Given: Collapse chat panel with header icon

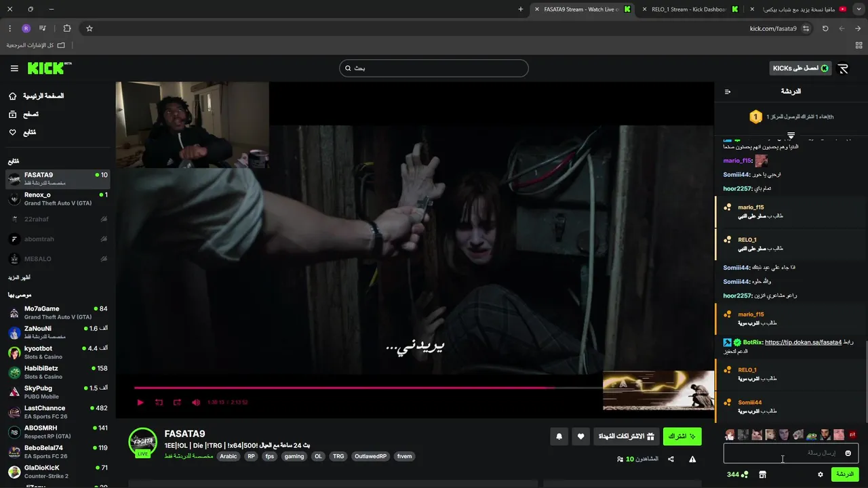Looking at the screenshot, I should (728, 91).
